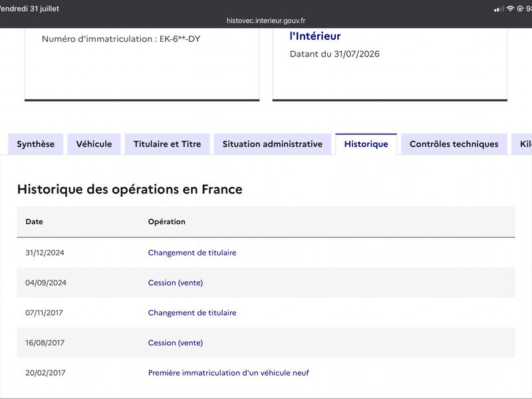Open the Contrôles techniques tab
The image size is (532, 399).
(x=454, y=144)
